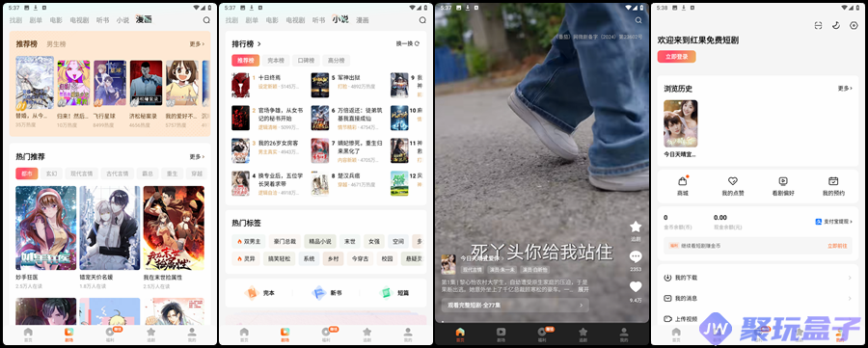Click the video progress bar at the bottom
868x348 pixels.
541,321
